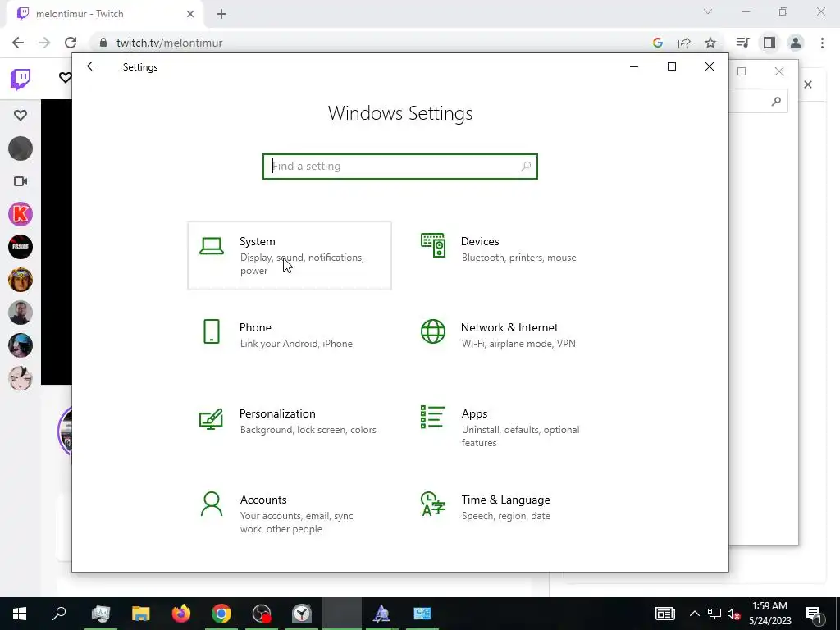Image resolution: width=840 pixels, height=630 pixels.
Task: Click the search icon in the background window
Action: (x=776, y=101)
